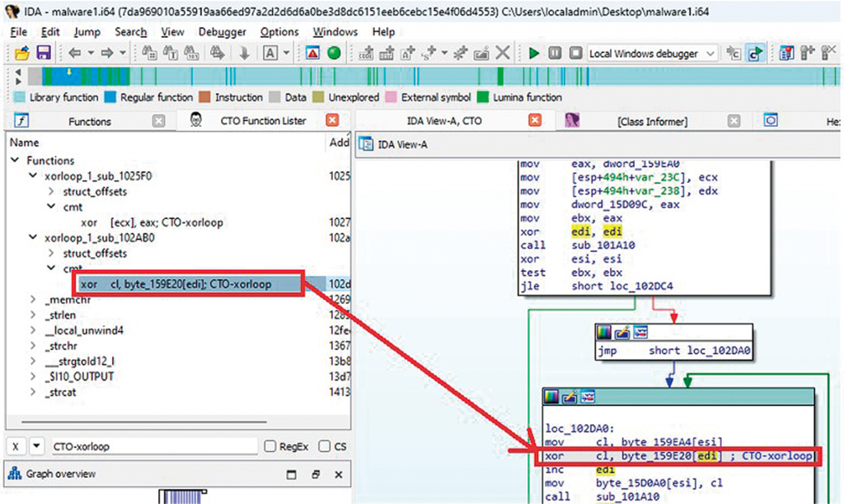The width and height of the screenshot is (844, 504).
Task: Open the Local Windows debugger selector
Action: [x=651, y=52]
